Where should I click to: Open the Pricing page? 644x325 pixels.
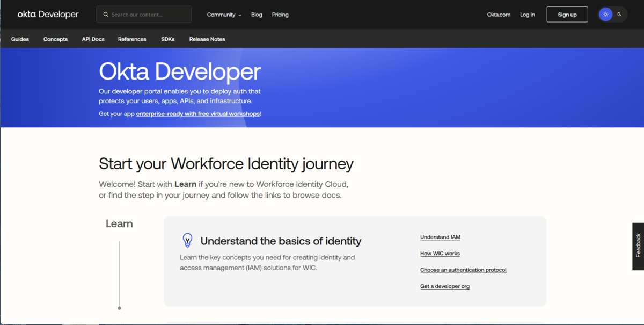point(280,15)
